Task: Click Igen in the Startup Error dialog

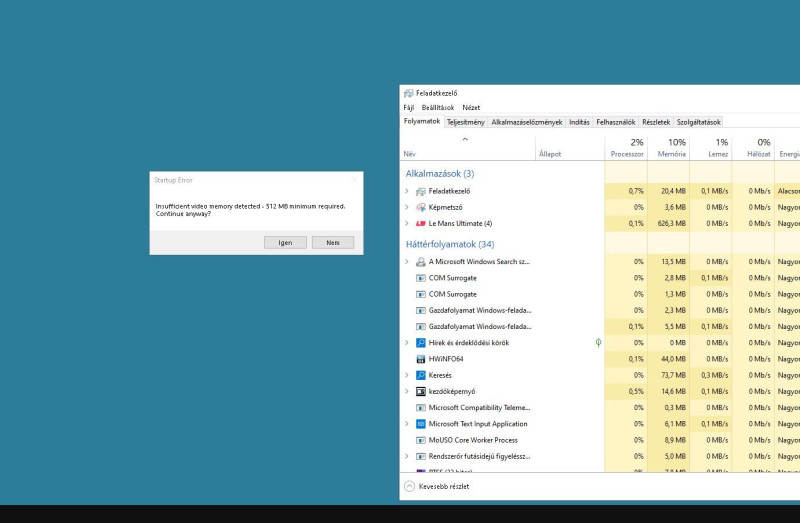Action: [x=285, y=243]
